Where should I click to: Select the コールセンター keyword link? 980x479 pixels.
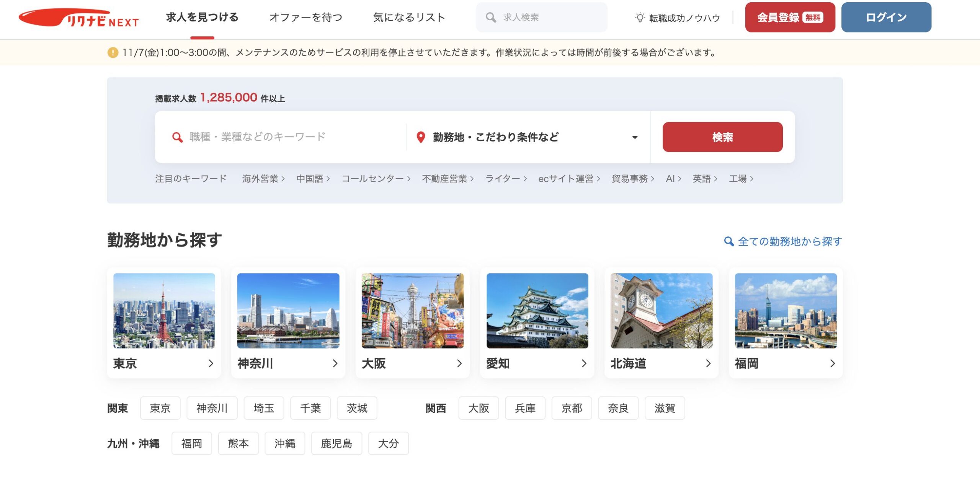pyautogui.click(x=374, y=178)
